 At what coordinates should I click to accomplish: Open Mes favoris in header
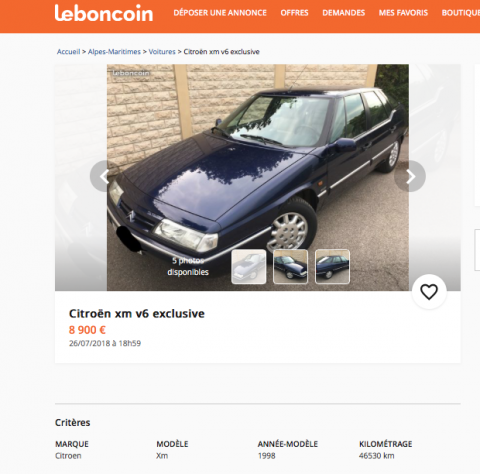(403, 13)
